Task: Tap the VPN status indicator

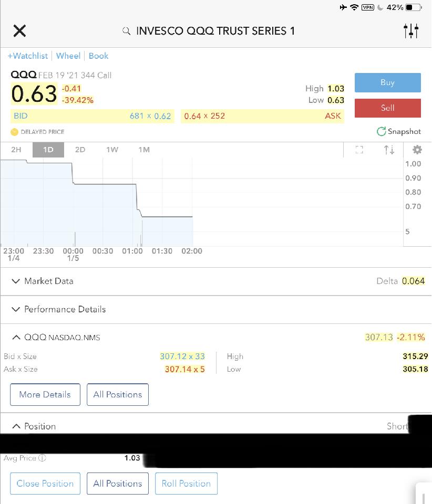Action: tap(368, 7)
